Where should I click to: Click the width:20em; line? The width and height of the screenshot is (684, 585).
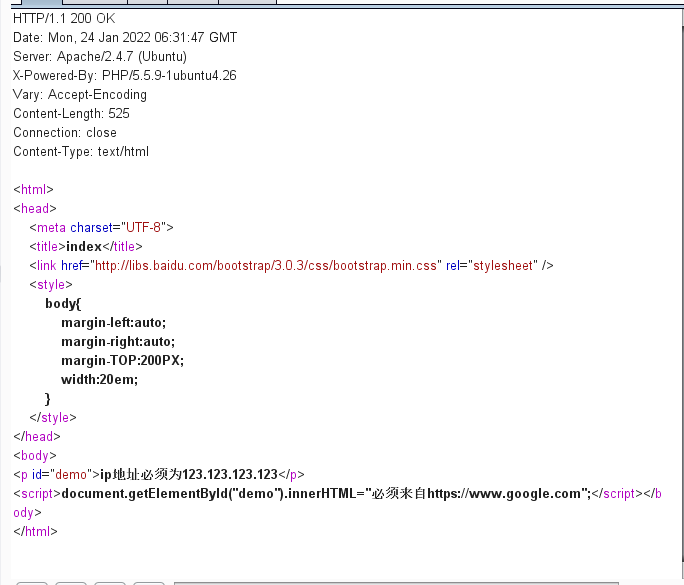coord(99,380)
